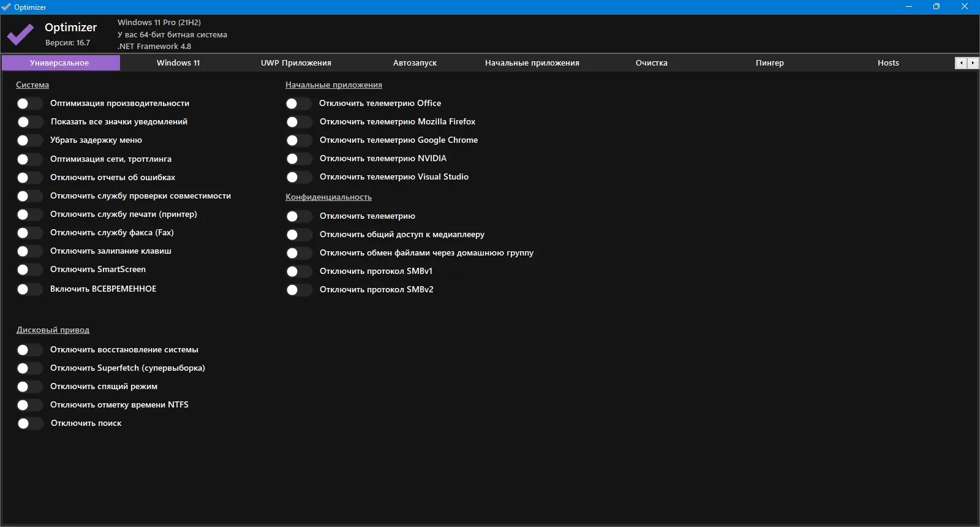Toggle Отключить залипание клавиш
Viewport: 980px width, 527px height.
(x=29, y=251)
